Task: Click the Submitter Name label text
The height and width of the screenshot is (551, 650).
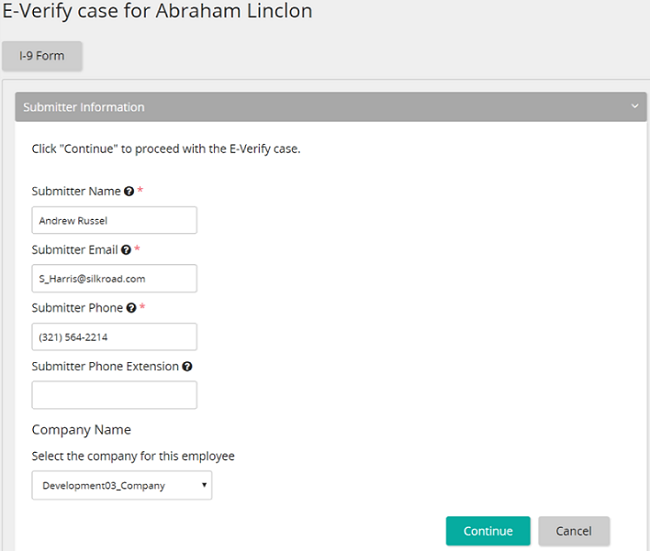Action: pyautogui.click(x=76, y=191)
